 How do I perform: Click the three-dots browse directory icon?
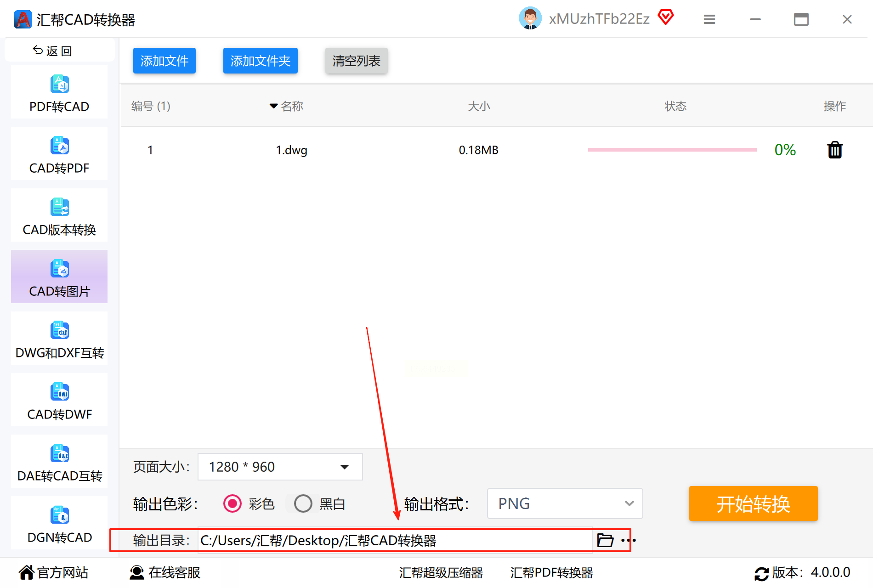point(628,540)
